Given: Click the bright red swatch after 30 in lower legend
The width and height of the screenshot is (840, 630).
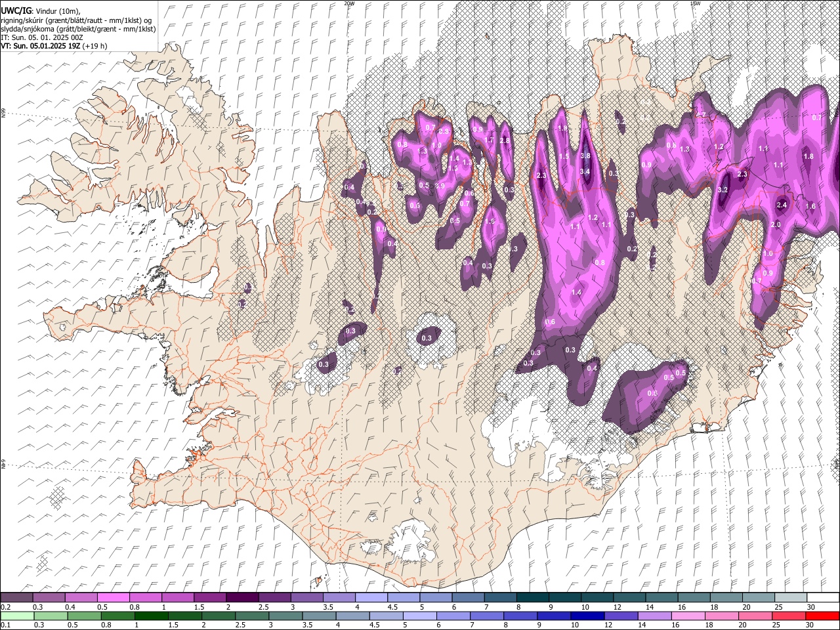Looking at the screenshot, I should (x=822, y=616).
